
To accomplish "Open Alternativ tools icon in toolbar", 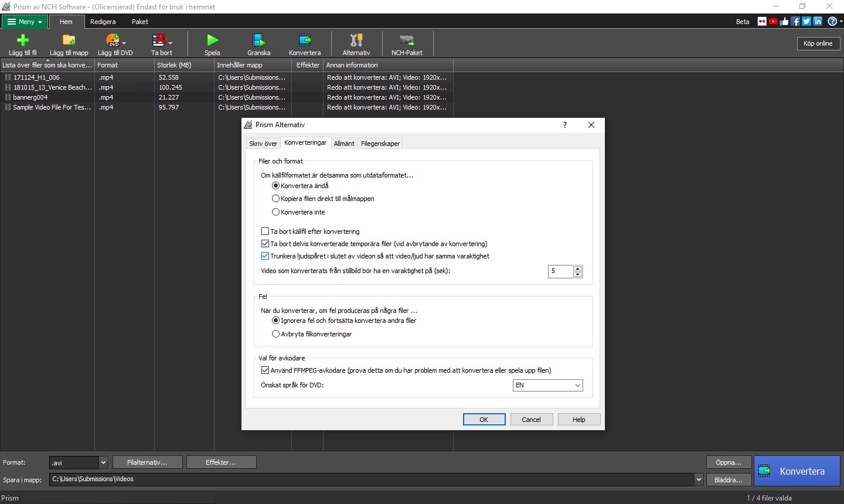I will (x=356, y=40).
